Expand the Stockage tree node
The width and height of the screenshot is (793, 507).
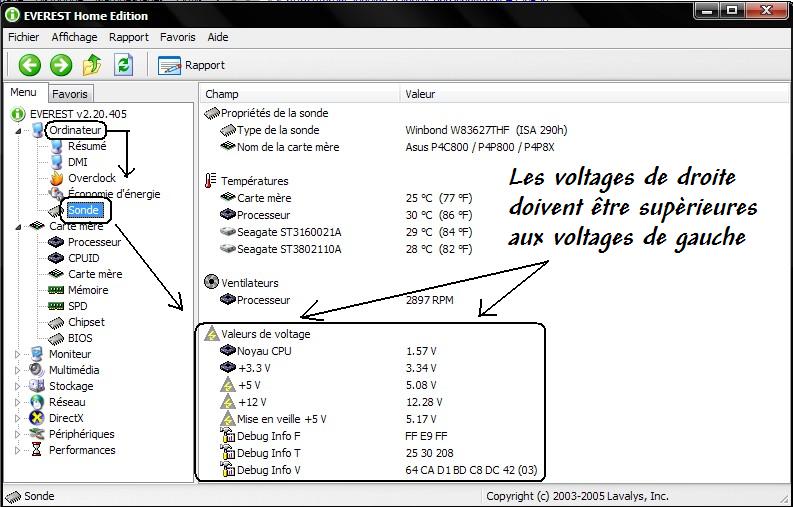tap(17, 386)
